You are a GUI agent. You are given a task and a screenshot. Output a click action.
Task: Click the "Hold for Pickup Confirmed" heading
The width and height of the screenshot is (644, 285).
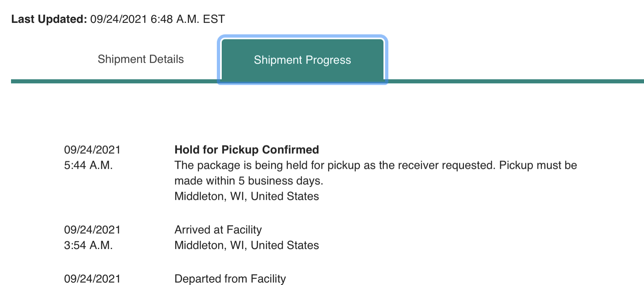[x=247, y=150]
